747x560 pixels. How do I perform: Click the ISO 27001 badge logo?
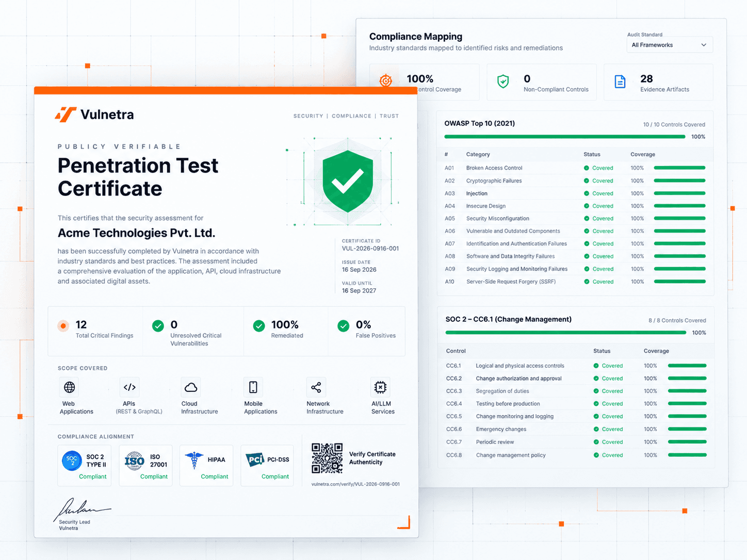tap(135, 460)
